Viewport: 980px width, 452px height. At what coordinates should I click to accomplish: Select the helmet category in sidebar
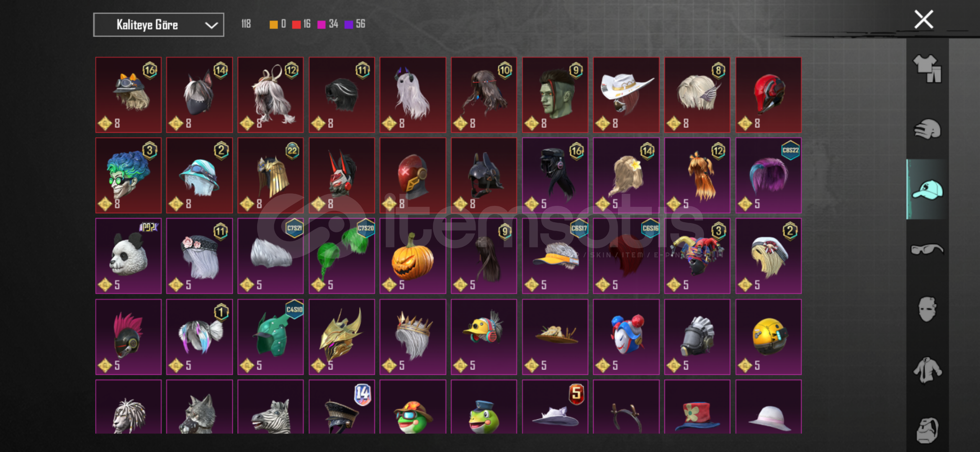tap(927, 129)
